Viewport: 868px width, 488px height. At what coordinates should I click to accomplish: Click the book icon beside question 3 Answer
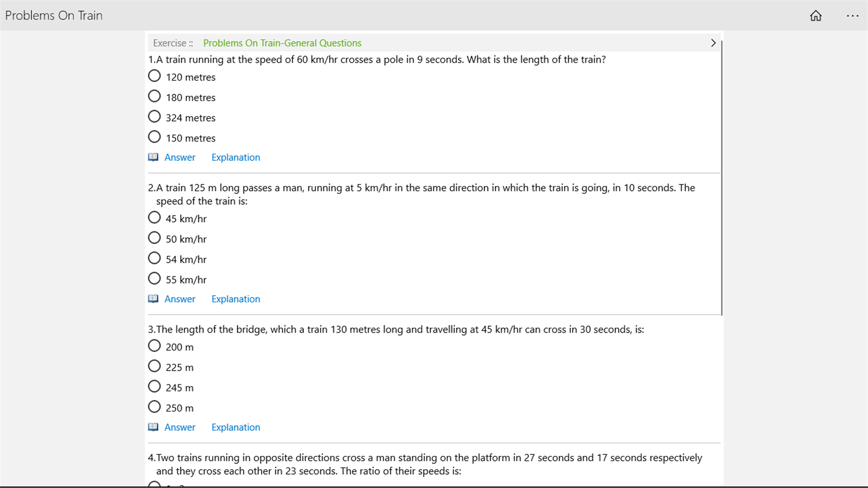(153, 427)
